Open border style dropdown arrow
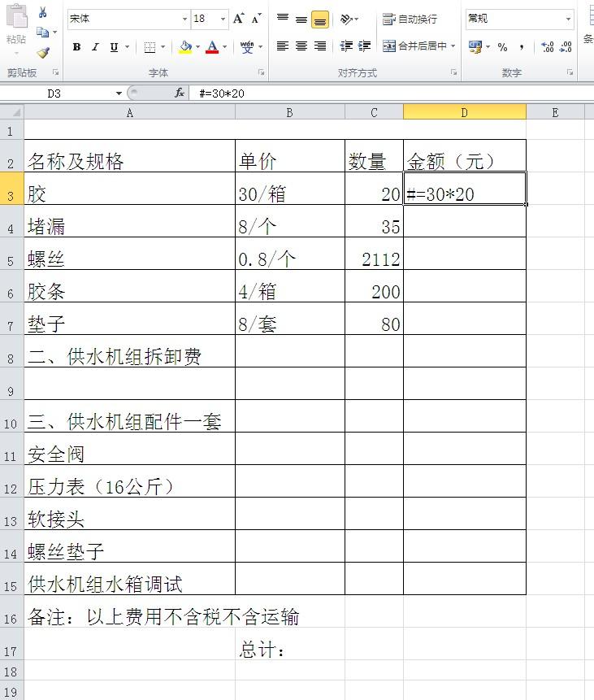Screen dimensions: 594x700 click(x=163, y=47)
